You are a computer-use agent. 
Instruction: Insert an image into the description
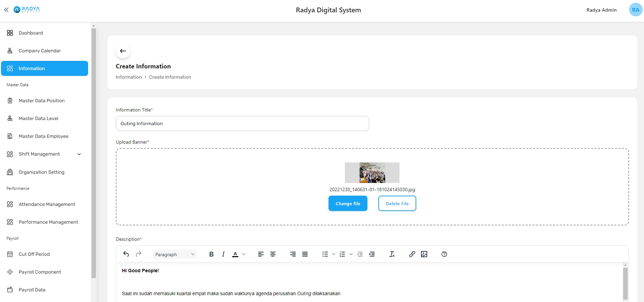click(424, 254)
